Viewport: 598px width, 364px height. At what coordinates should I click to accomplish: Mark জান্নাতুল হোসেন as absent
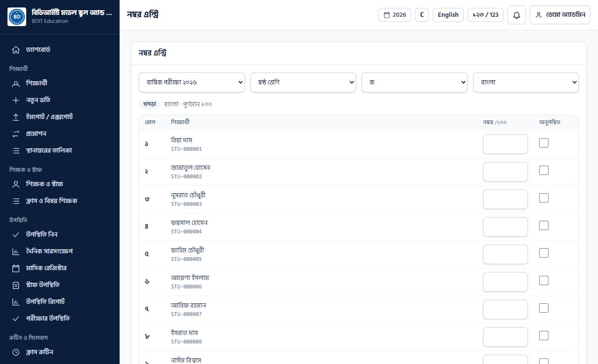[x=544, y=170]
